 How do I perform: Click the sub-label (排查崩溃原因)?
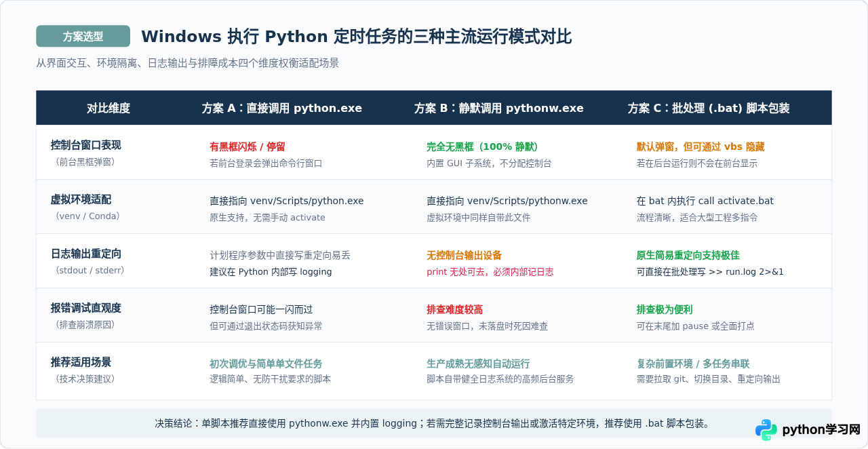[x=85, y=325]
